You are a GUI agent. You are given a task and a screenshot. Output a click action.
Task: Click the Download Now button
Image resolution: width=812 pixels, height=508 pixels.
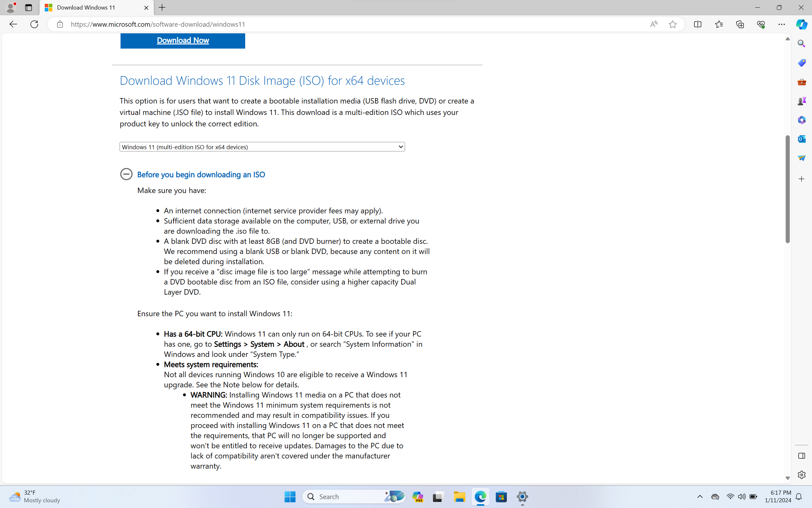(182, 41)
